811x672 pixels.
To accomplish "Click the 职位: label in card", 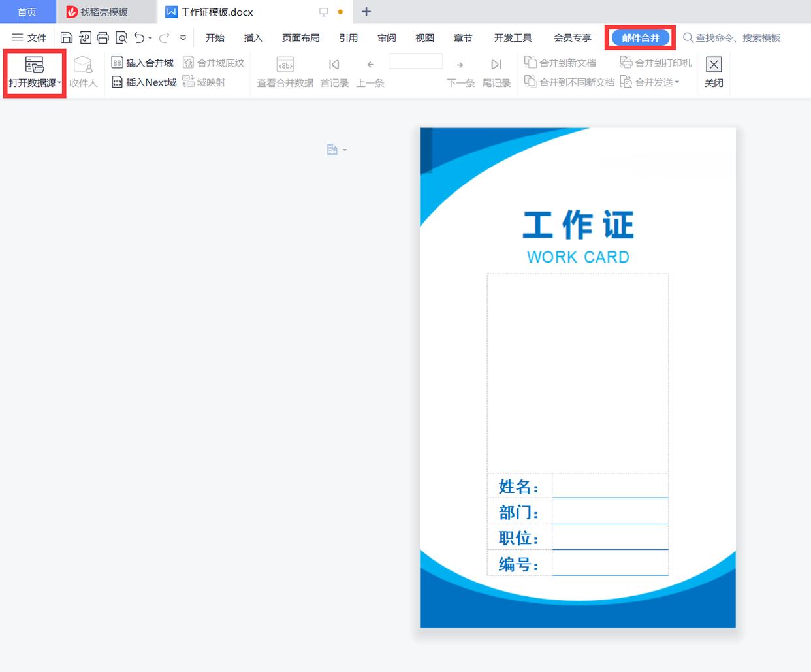I will (x=519, y=537).
